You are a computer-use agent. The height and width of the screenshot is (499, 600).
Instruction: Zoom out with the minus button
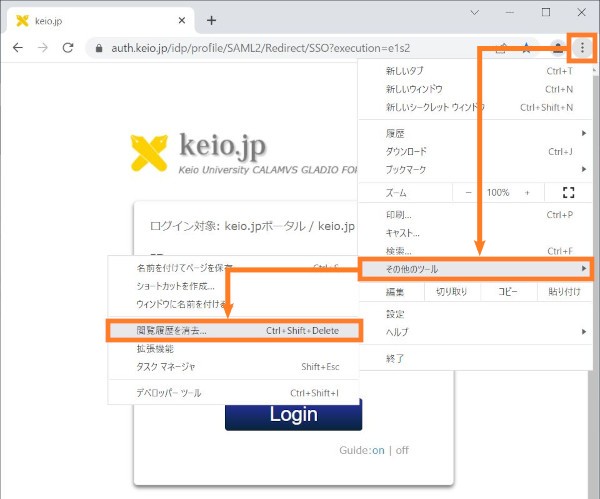(469, 192)
